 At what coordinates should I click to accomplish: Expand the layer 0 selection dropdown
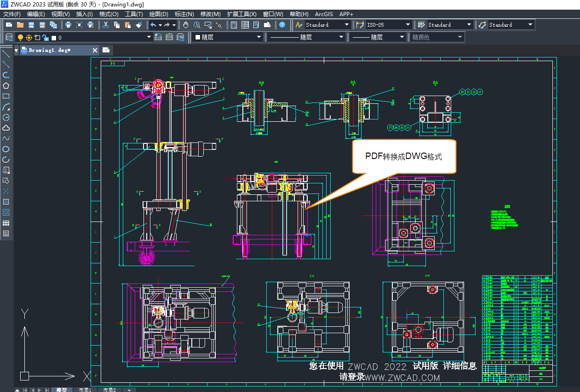coord(149,37)
